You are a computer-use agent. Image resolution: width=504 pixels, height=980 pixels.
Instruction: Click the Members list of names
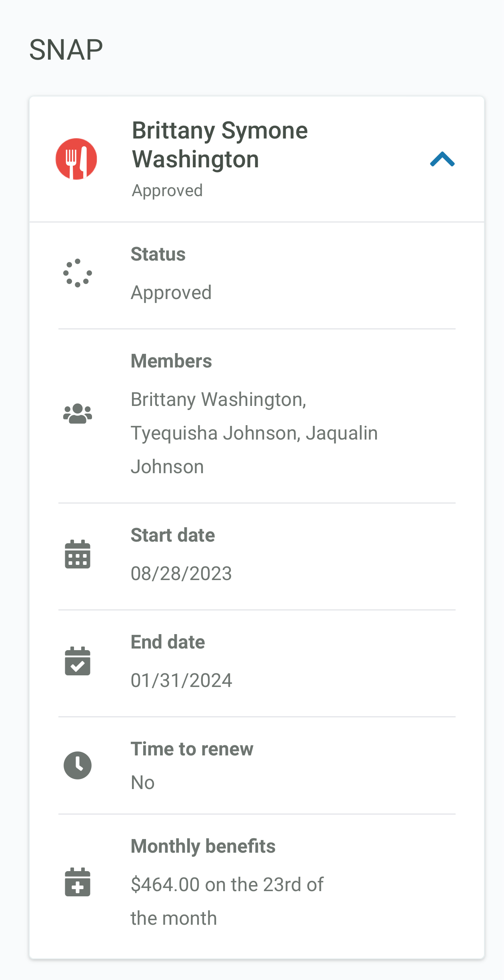tap(254, 433)
